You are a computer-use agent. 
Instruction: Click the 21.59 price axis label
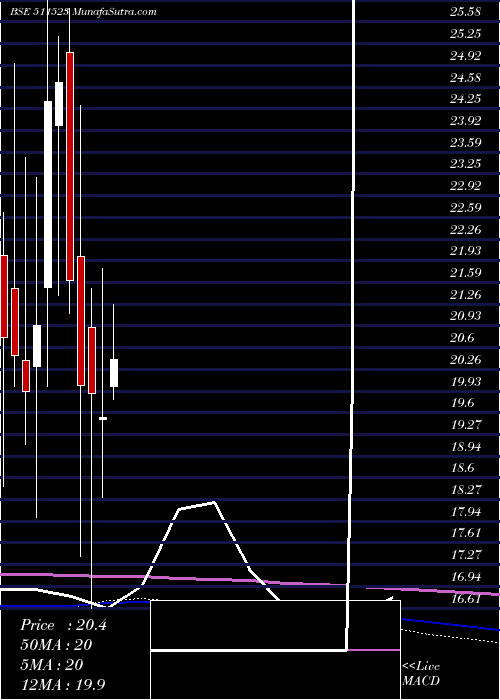coord(466,273)
